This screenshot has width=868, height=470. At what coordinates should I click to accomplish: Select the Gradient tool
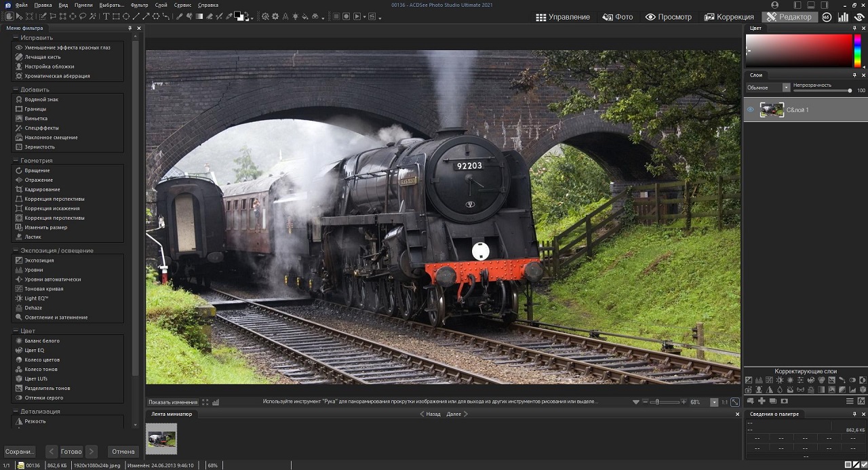tap(199, 16)
